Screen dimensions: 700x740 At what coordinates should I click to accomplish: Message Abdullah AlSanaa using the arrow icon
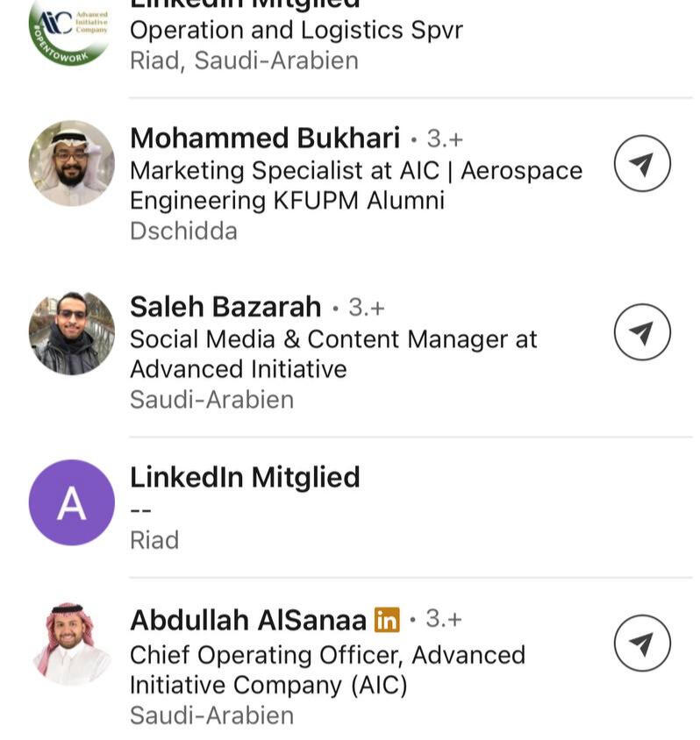coord(641,644)
